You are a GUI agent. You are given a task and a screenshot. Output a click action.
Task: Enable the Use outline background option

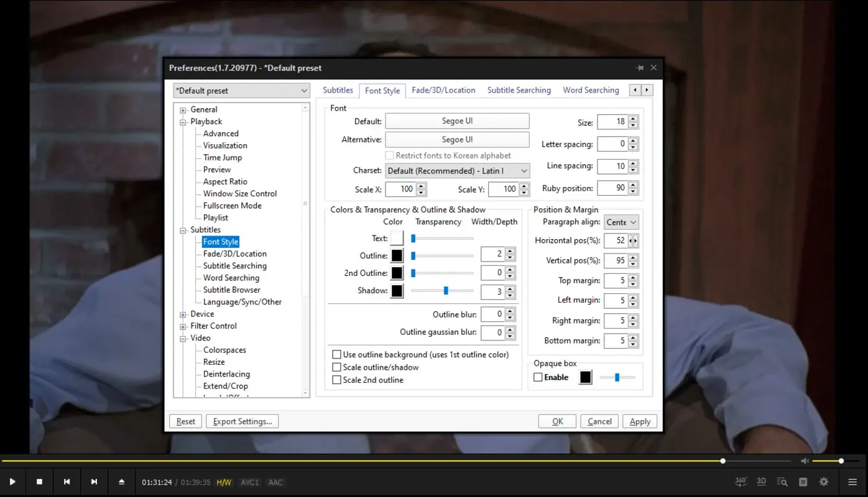click(x=336, y=354)
